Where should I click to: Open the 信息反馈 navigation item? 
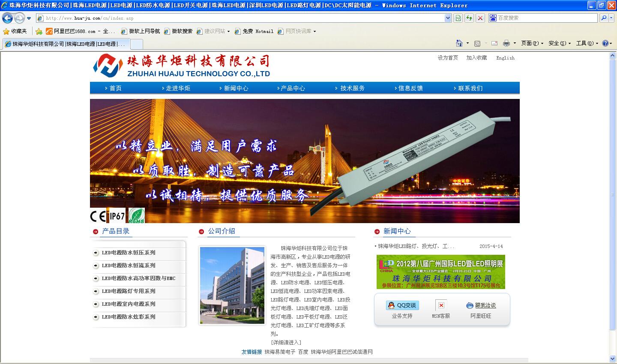(x=410, y=88)
